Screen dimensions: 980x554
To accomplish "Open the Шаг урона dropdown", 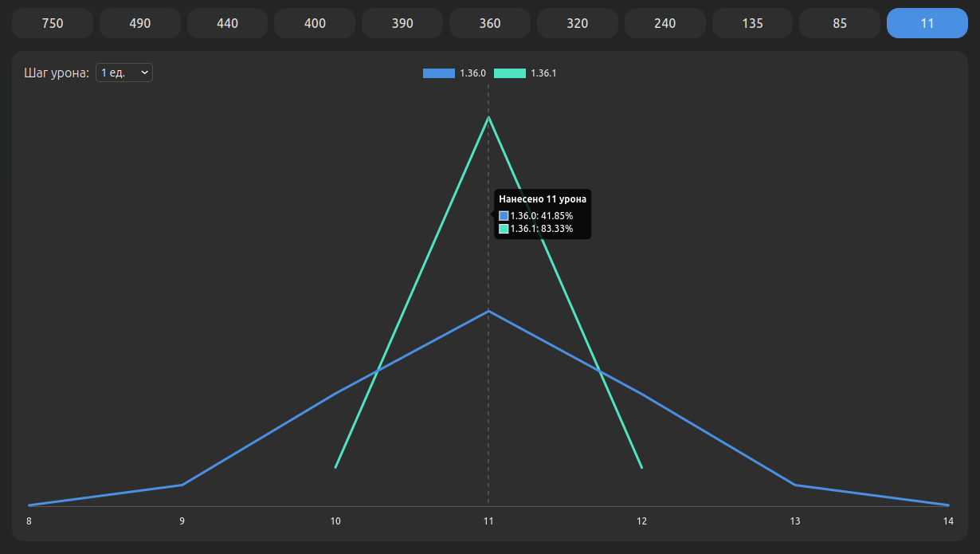I will click(124, 73).
